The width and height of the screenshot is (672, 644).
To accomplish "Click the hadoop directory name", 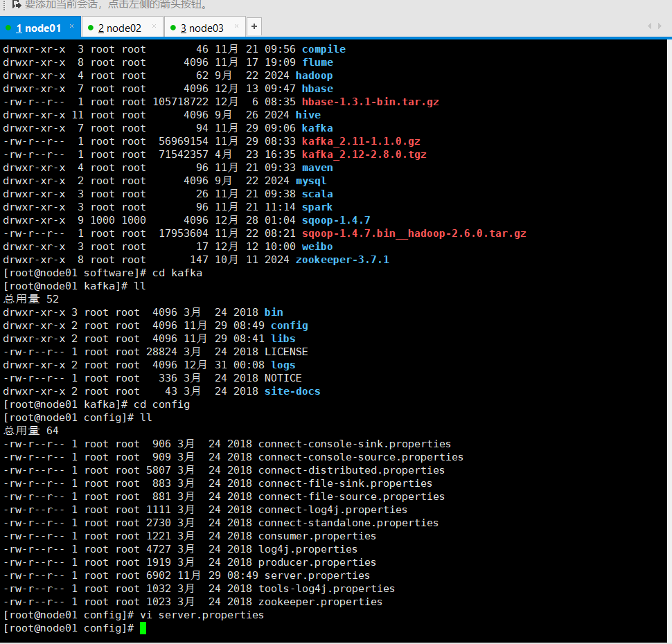I will (x=314, y=76).
